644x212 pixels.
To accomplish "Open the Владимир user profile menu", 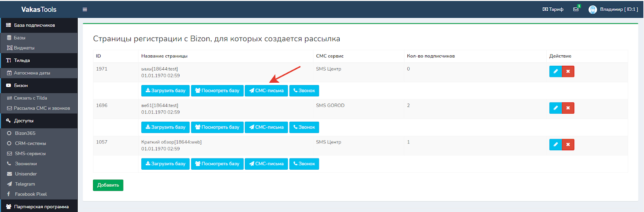I will [614, 9].
